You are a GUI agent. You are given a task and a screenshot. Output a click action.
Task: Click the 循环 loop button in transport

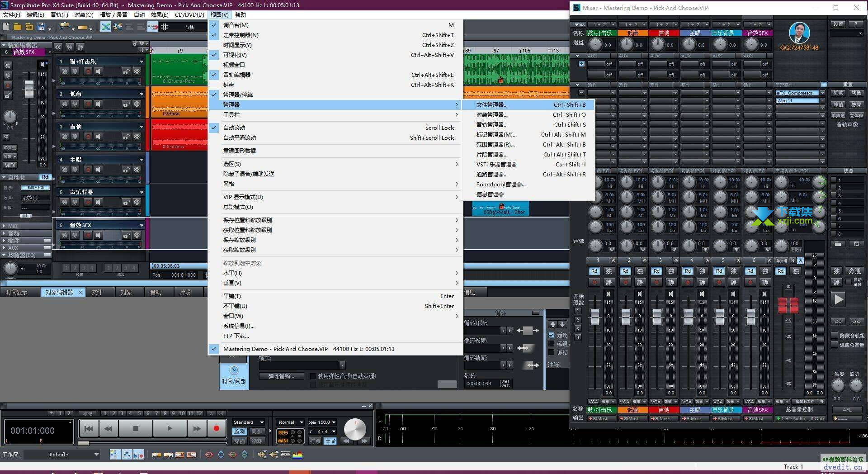pyautogui.click(x=257, y=441)
